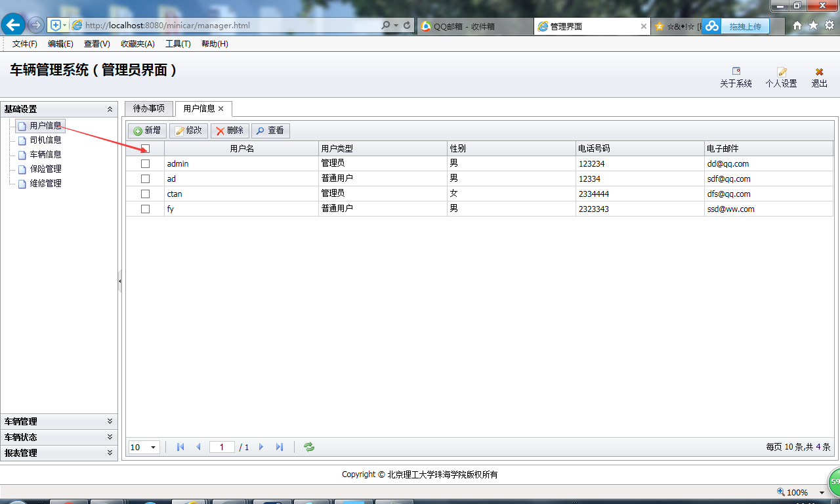Screen dimensions: 840x504
Task: Collapse the 基础设置 panel
Action: (110, 109)
